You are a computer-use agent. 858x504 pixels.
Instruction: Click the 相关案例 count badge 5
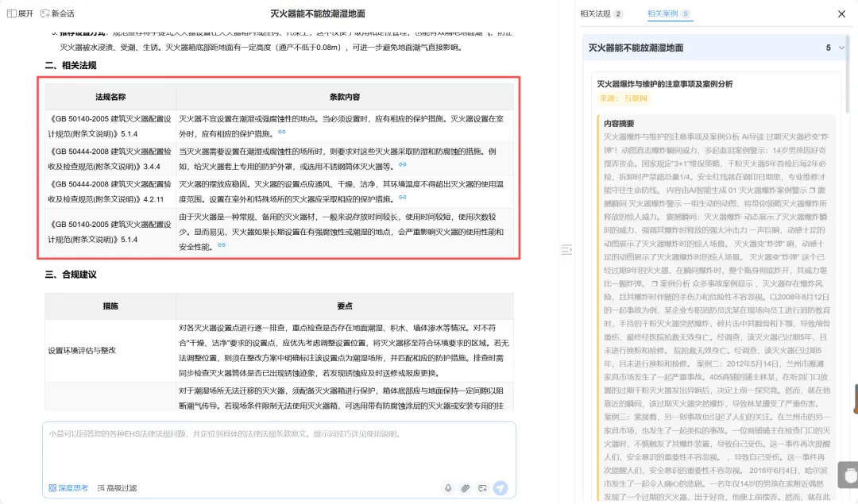point(686,13)
